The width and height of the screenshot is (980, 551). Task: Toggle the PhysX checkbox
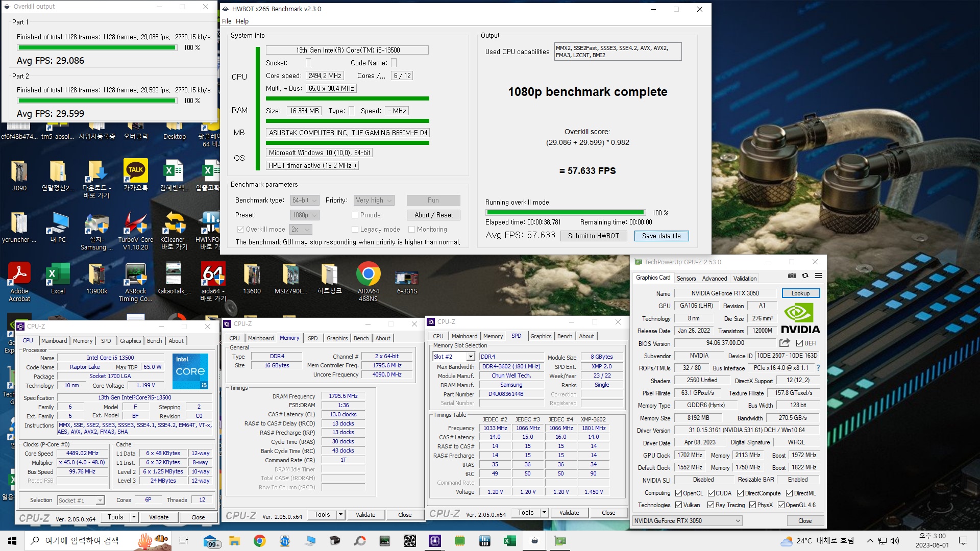[752, 505]
